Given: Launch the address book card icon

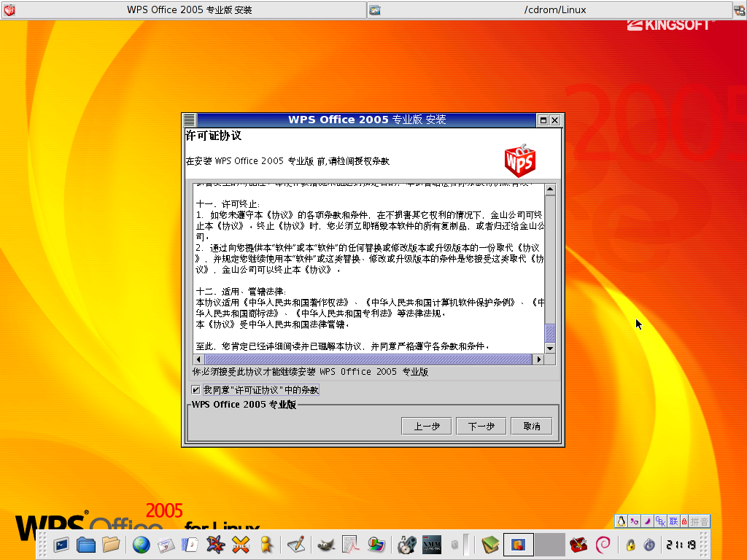Looking at the screenshot, I should 190,544.
